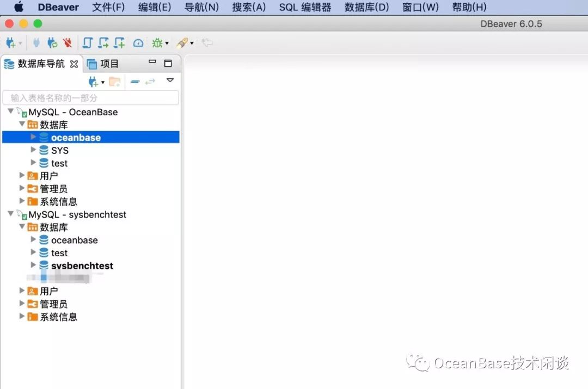Viewport: 588px width, 389px height.
Task: Collapse 数据库 folder under MySQL - OceanBase
Action: (22, 124)
